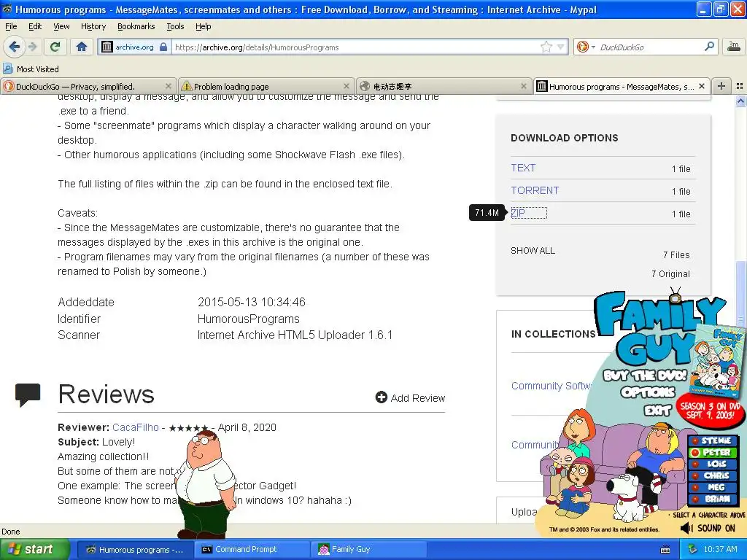Image resolution: width=747 pixels, height=560 pixels.
Task: Open the Windows start menu
Action: [34, 549]
